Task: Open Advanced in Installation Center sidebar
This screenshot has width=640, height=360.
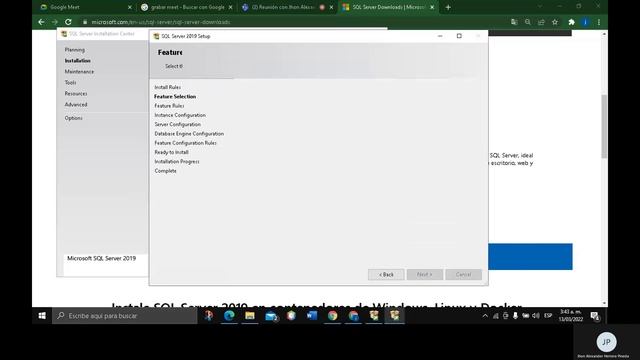Action: pyautogui.click(x=76, y=104)
